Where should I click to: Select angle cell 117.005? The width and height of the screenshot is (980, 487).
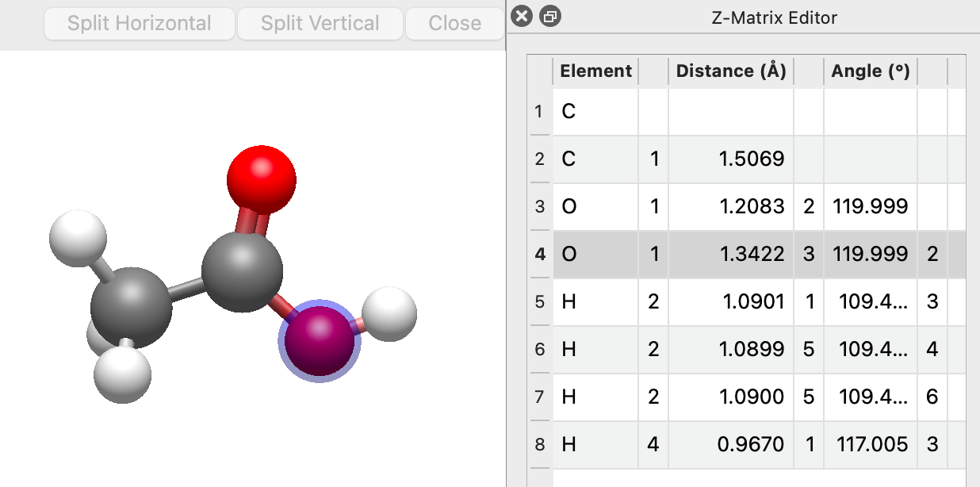tap(871, 444)
